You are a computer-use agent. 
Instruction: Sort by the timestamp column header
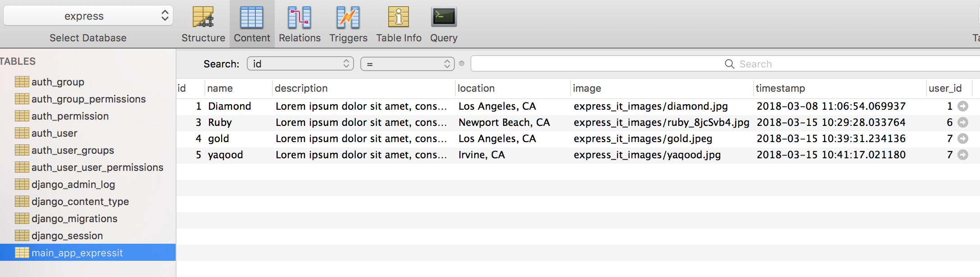(x=839, y=88)
